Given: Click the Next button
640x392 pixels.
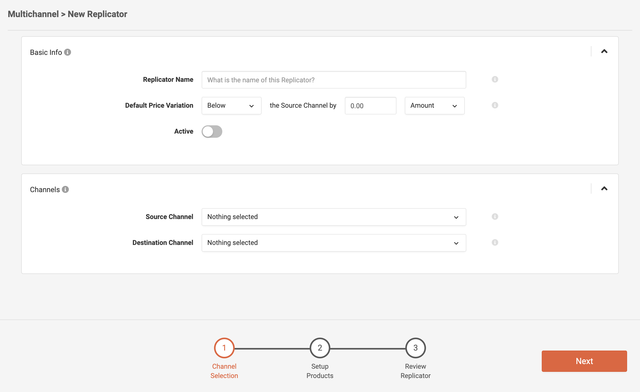Looking at the screenshot, I should pyautogui.click(x=584, y=361).
